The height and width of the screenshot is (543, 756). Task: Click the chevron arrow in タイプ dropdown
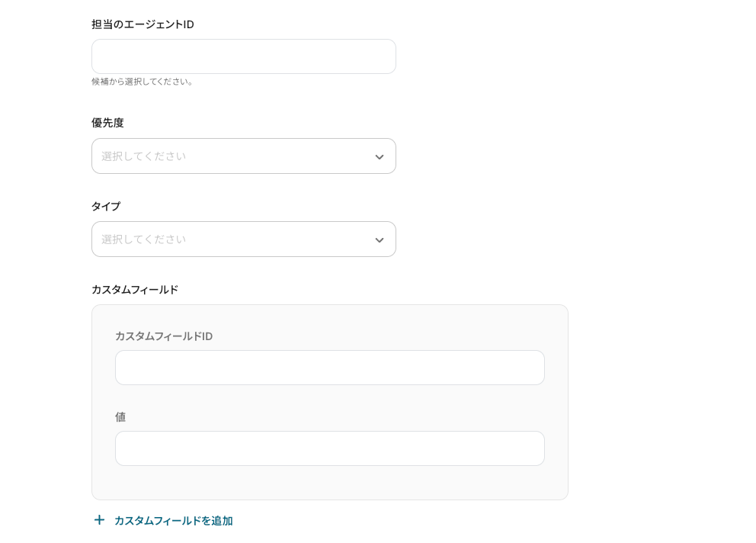[379, 240]
